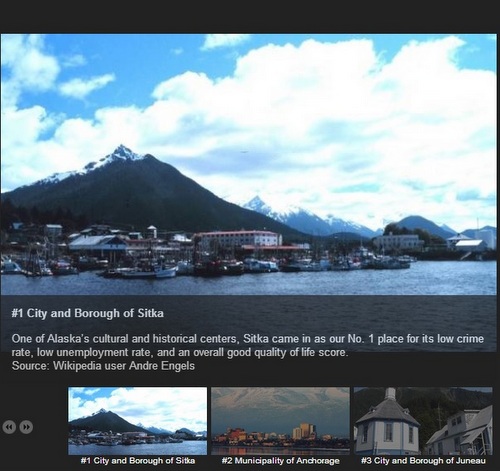Viewport: 500px width, 471px height.
Task: Select the Sitka harbor thumbnail image
Action: pyautogui.click(x=137, y=421)
